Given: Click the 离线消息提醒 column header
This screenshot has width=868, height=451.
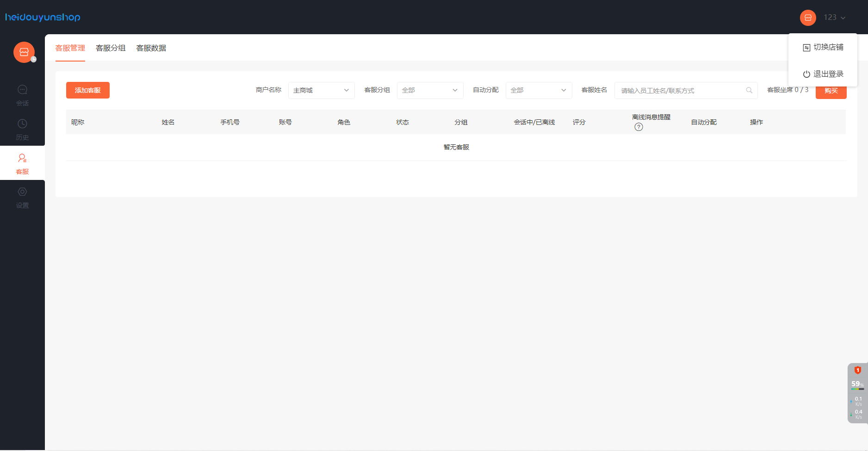Looking at the screenshot, I should click(651, 117).
